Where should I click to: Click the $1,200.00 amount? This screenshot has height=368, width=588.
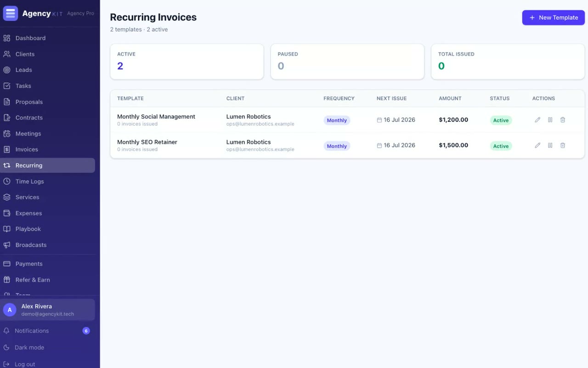coord(453,120)
